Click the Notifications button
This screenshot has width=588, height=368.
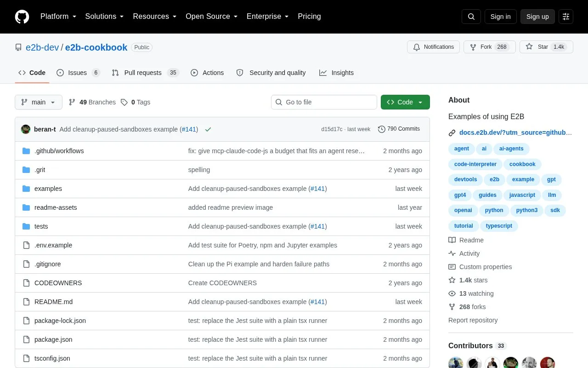(x=433, y=47)
